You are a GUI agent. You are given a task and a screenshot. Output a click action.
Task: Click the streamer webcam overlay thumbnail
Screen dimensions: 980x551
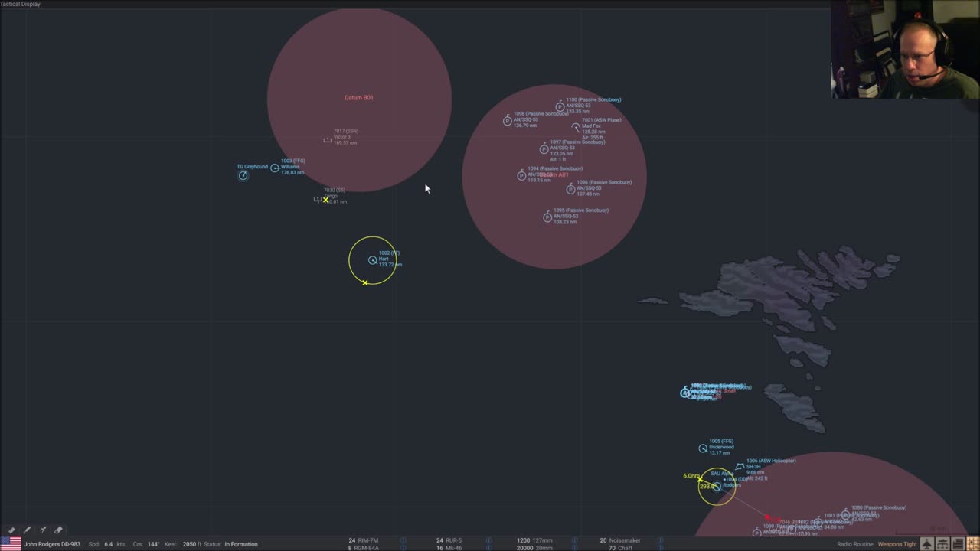905,50
